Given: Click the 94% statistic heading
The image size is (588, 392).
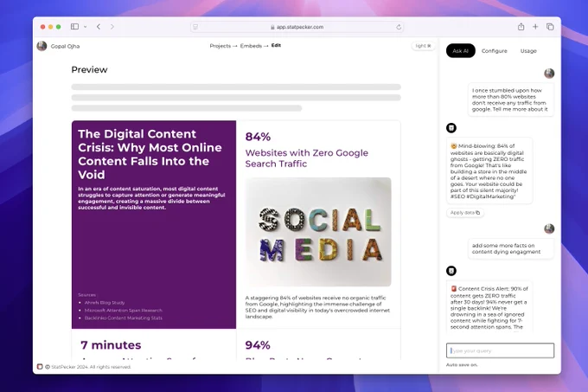Looking at the screenshot, I should coord(258,345).
